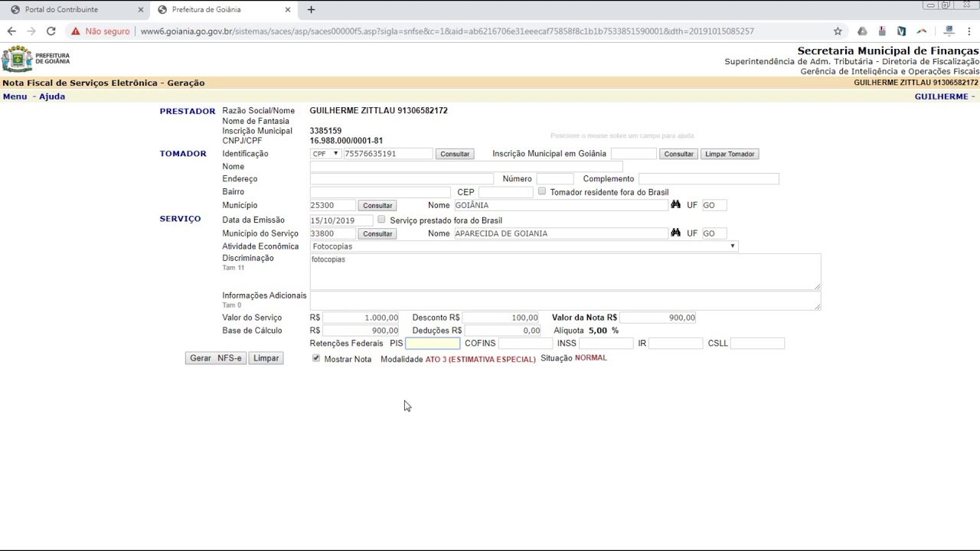Click the INSS retention field
The image size is (980, 551).
(x=606, y=344)
